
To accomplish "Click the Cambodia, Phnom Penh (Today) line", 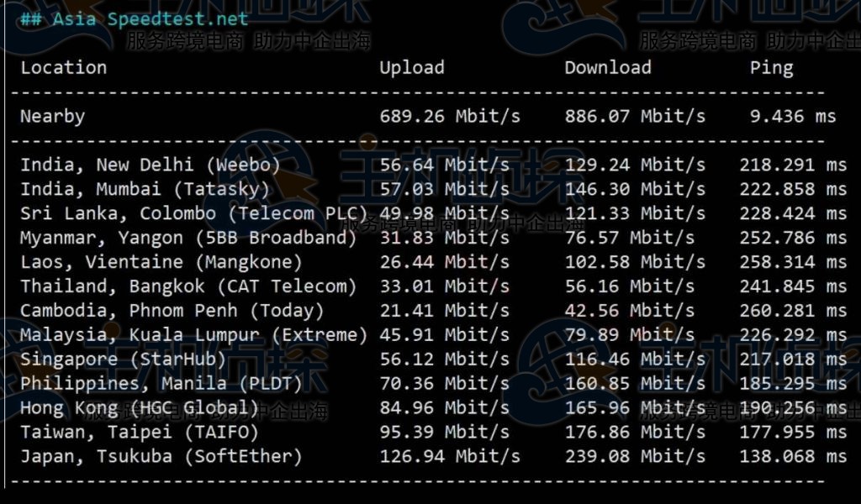I will tap(172, 312).
